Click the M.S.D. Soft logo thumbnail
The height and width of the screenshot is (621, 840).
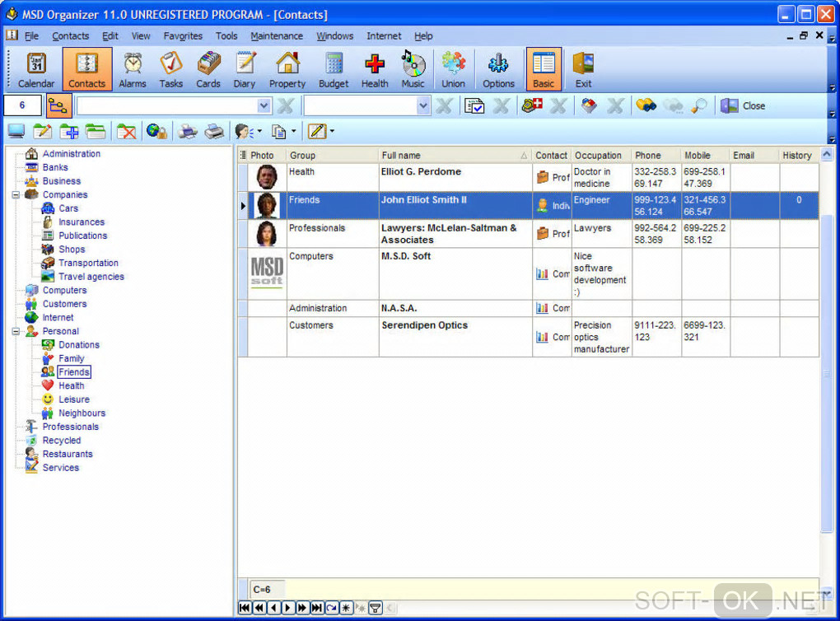pyautogui.click(x=267, y=273)
